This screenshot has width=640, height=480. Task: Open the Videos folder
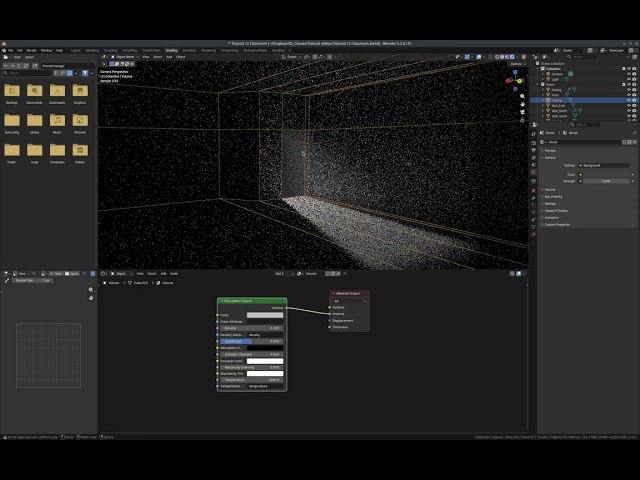[80, 150]
